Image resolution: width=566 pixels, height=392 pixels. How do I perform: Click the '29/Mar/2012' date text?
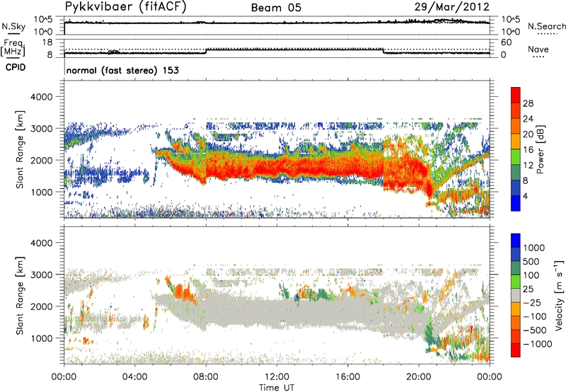[451, 7]
